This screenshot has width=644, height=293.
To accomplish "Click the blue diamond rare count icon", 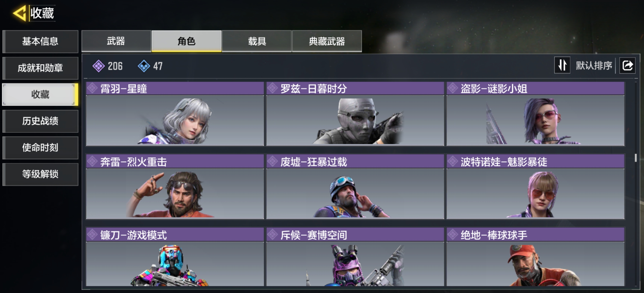I will click(144, 66).
